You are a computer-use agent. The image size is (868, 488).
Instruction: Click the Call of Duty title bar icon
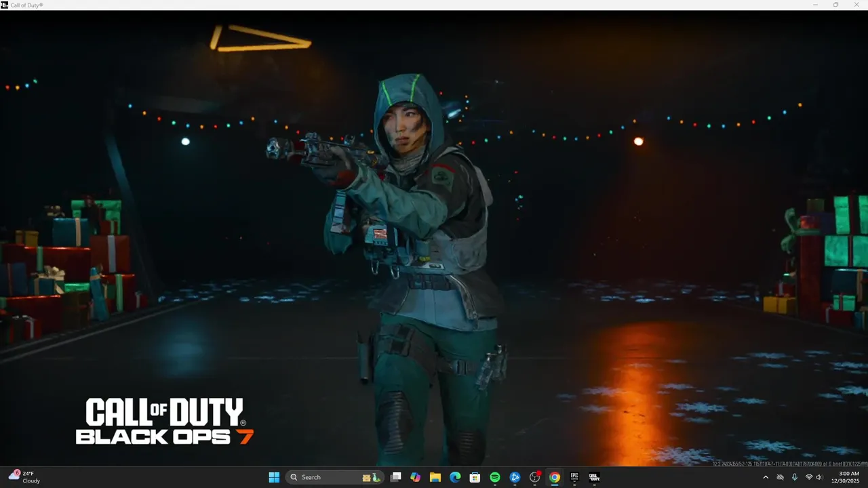(x=5, y=5)
